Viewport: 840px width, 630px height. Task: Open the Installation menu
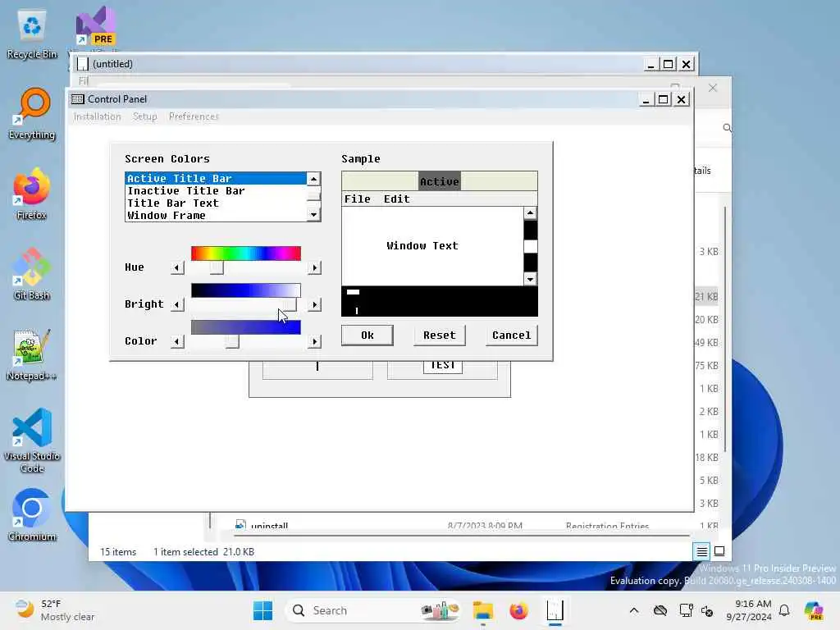(x=97, y=116)
